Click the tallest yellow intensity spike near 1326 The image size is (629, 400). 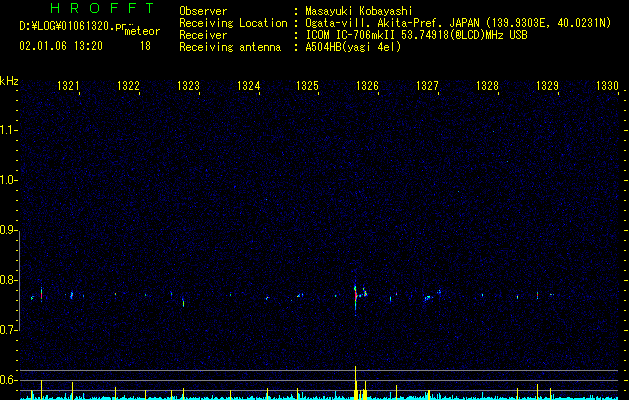(355, 382)
